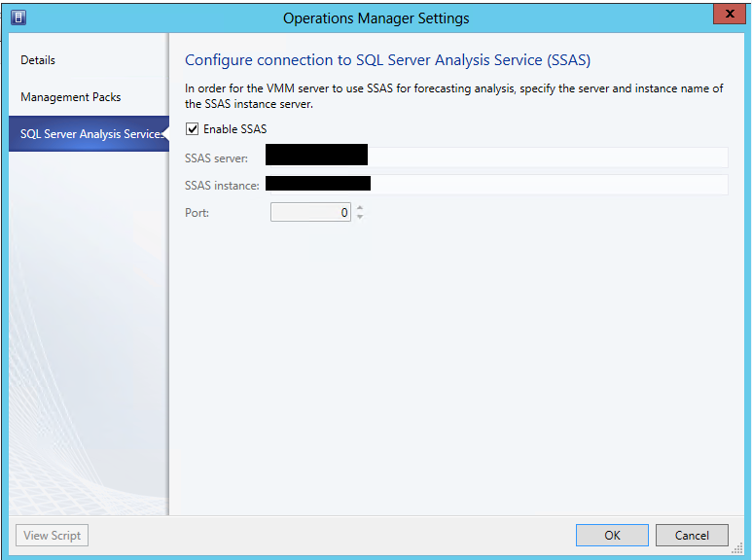The height and width of the screenshot is (560, 752).
Task: Click the Port label
Action: click(x=196, y=212)
